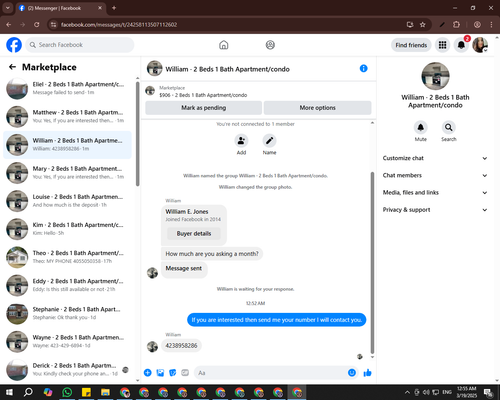Open the volume control in system tray
This screenshot has height=400, width=500.
pyautogui.click(x=426, y=392)
